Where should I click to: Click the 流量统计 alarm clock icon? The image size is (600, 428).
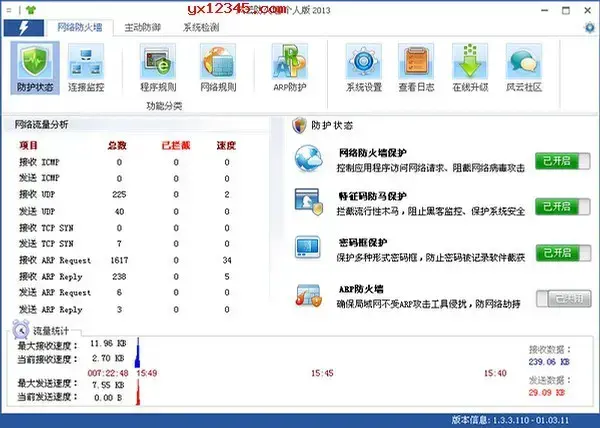(x=21, y=329)
